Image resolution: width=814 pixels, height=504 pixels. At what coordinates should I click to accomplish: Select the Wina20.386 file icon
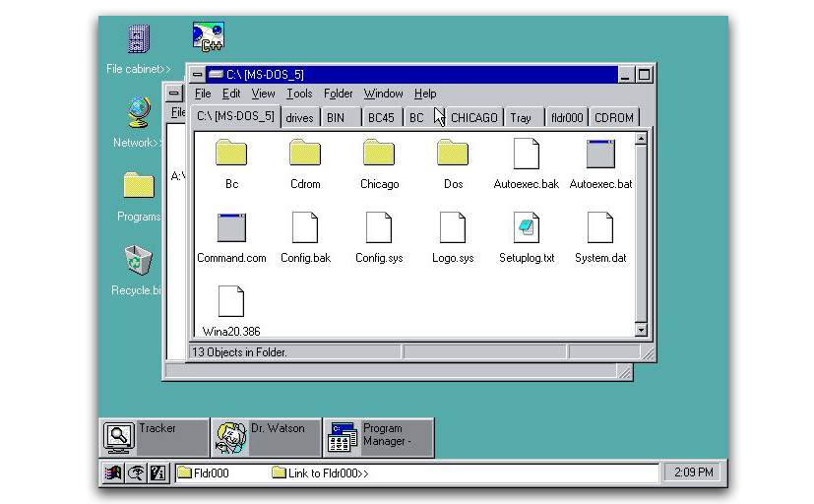pos(231,302)
